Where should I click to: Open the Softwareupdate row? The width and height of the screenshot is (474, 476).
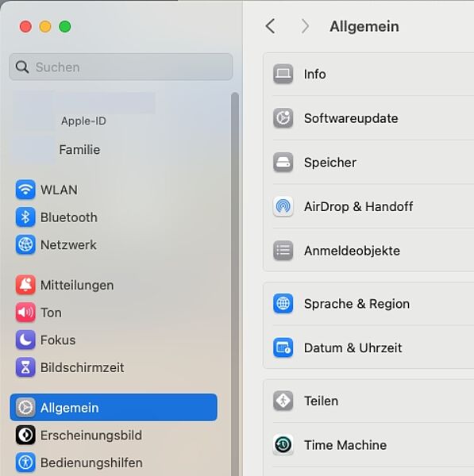click(368, 118)
